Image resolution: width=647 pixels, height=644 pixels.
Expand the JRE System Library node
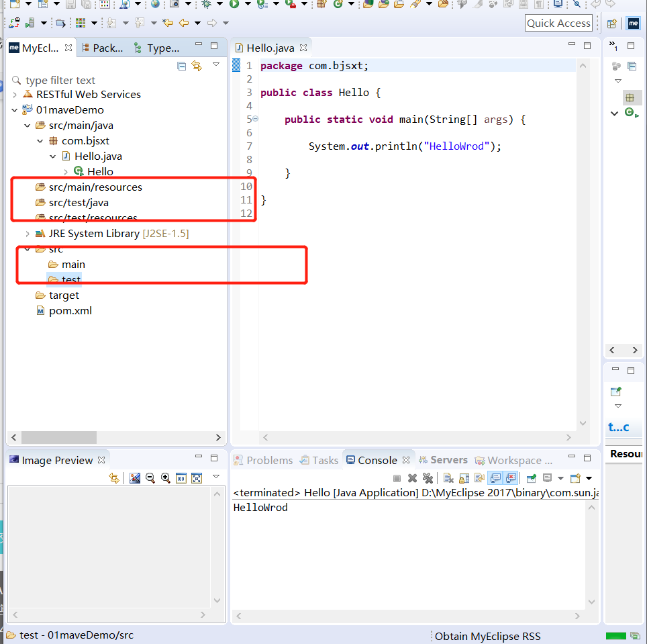[x=28, y=234]
